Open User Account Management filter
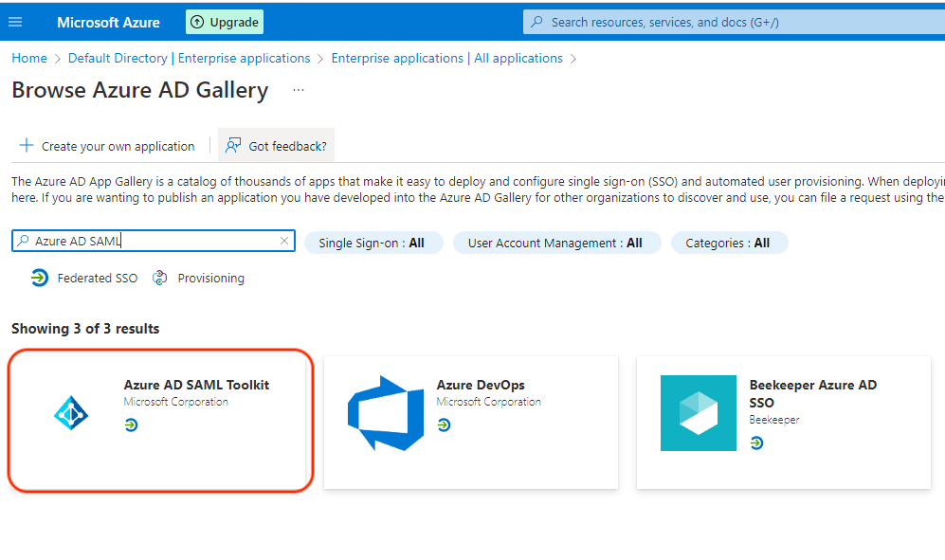The width and height of the screenshot is (945, 560). (x=554, y=243)
